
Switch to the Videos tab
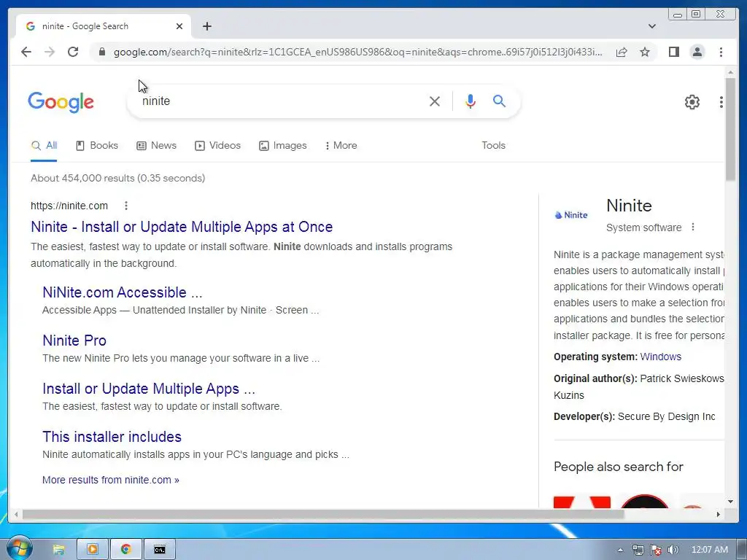coord(217,146)
